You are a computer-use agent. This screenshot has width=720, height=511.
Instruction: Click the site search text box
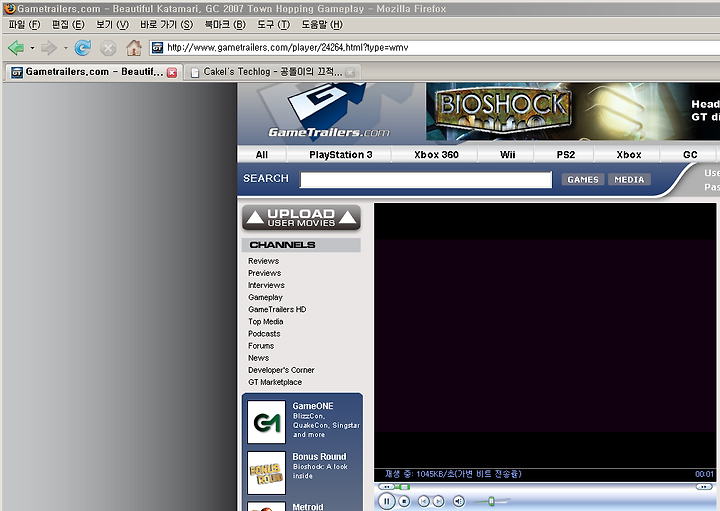[426, 180]
